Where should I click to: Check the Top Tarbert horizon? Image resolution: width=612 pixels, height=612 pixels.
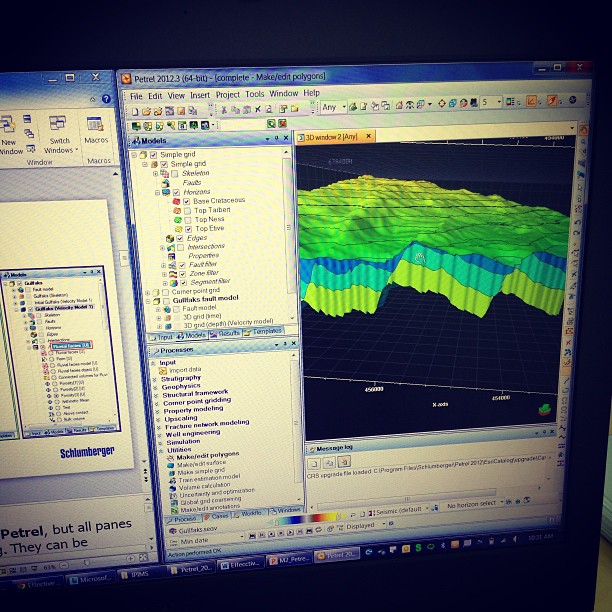pos(187,211)
